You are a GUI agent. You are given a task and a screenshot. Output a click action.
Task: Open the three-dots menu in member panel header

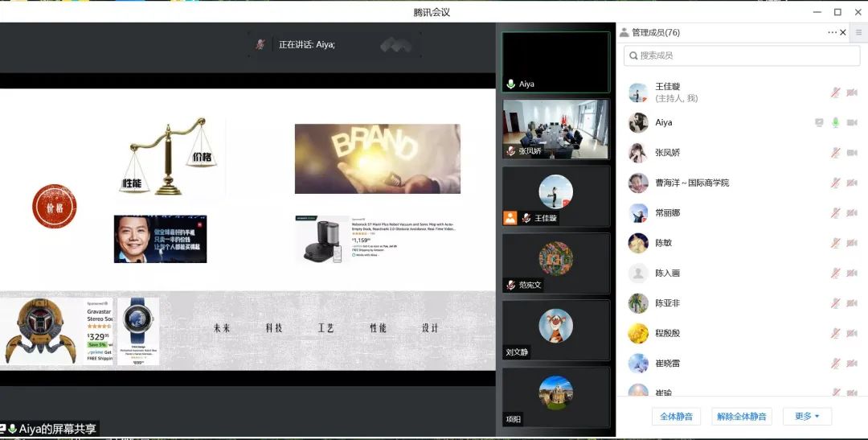(832, 33)
